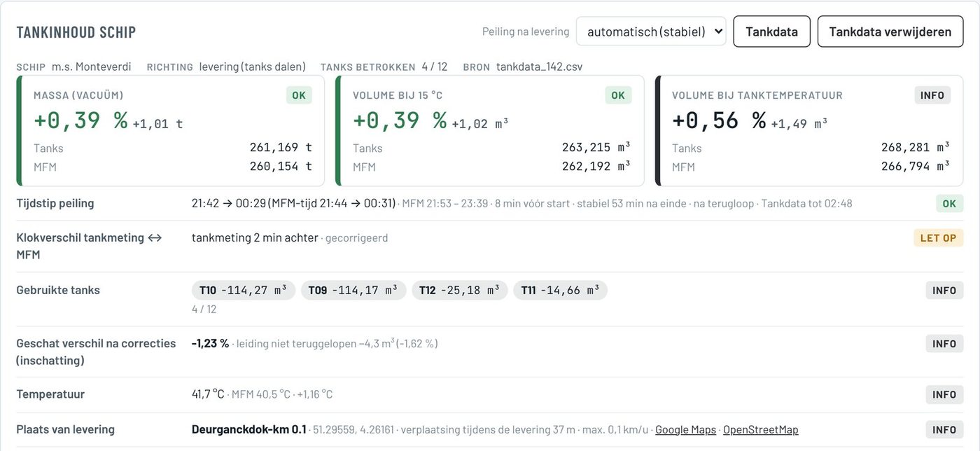
Task: Select the T11 tank chip
Action: (560, 290)
